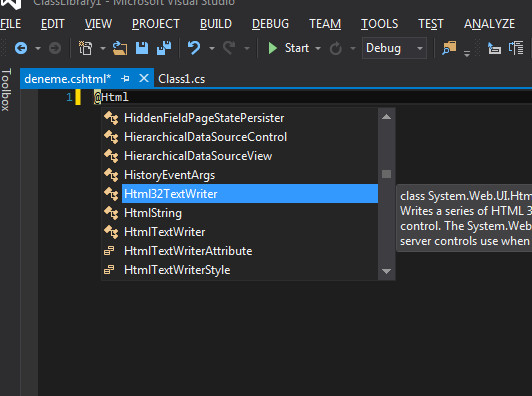This screenshot has height=396, width=532.
Task: Click the Open File folder icon
Action: (120, 48)
